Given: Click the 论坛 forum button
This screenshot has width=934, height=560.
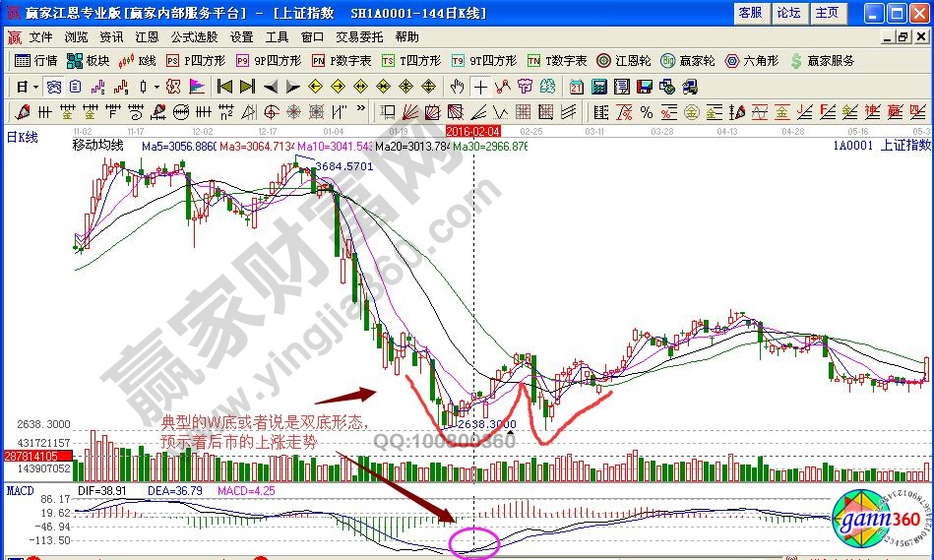Looking at the screenshot, I should [x=788, y=13].
